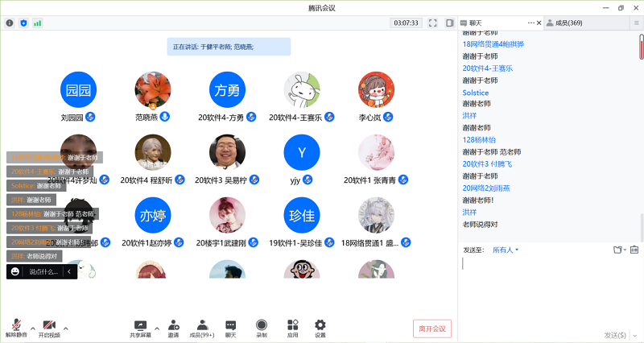The height and width of the screenshot is (343, 644).
Task: Click the red 离开会议 button
Action: point(431,328)
